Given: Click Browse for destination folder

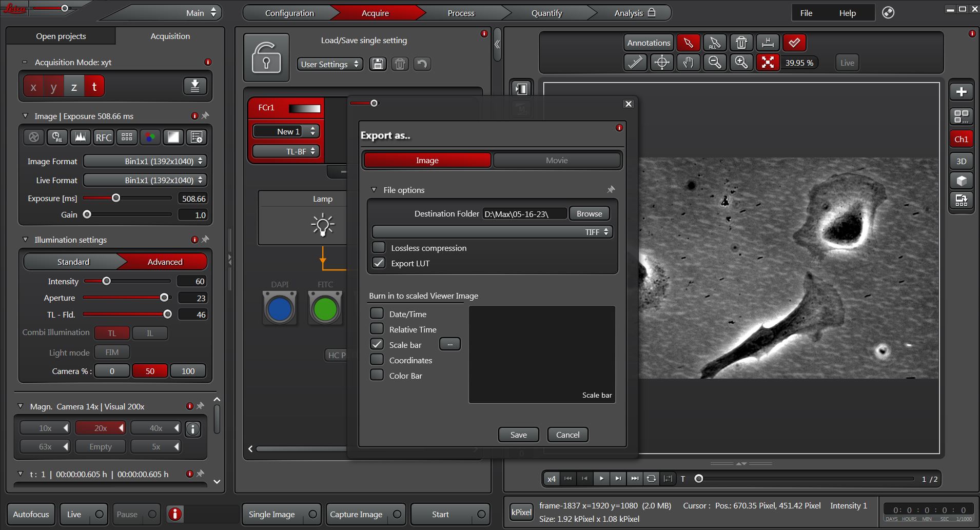Looking at the screenshot, I should point(589,213).
